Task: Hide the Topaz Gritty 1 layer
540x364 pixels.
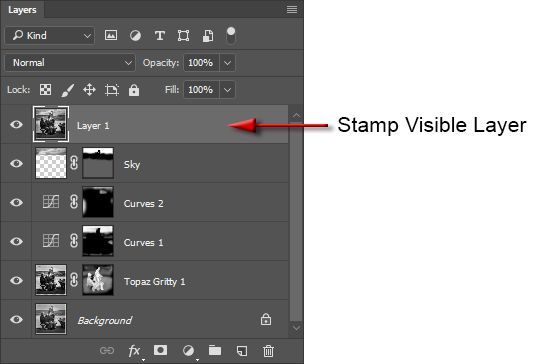Action: pyautogui.click(x=16, y=280)
